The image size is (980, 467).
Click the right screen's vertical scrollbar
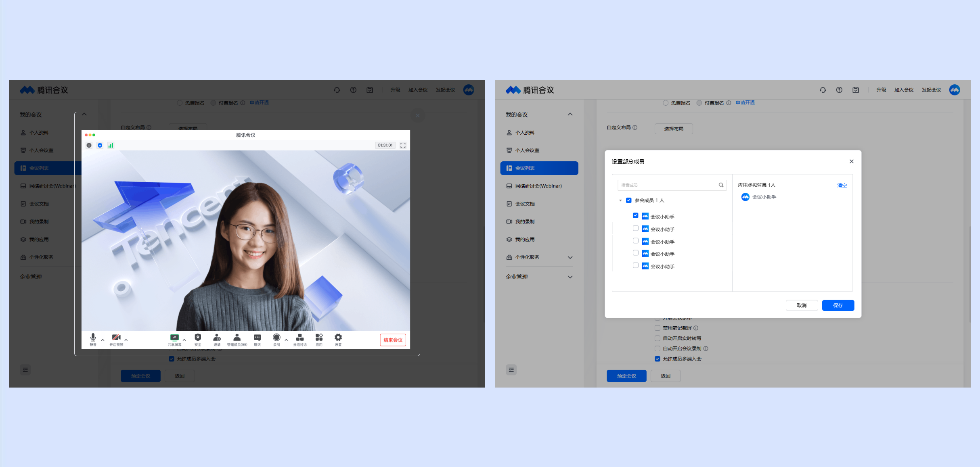[970, 274]
